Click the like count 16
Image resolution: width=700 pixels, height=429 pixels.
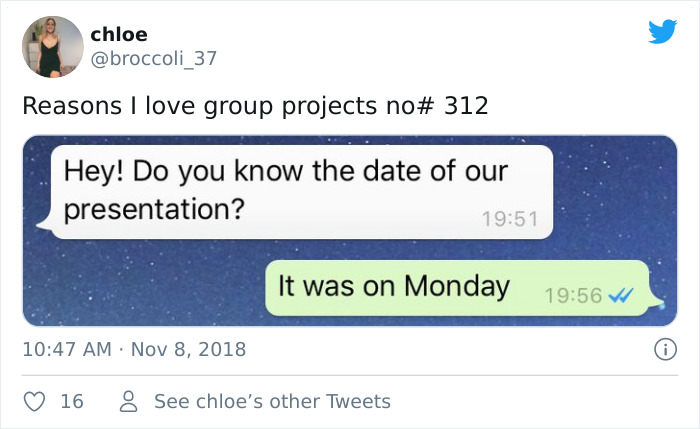pos(72,401)
